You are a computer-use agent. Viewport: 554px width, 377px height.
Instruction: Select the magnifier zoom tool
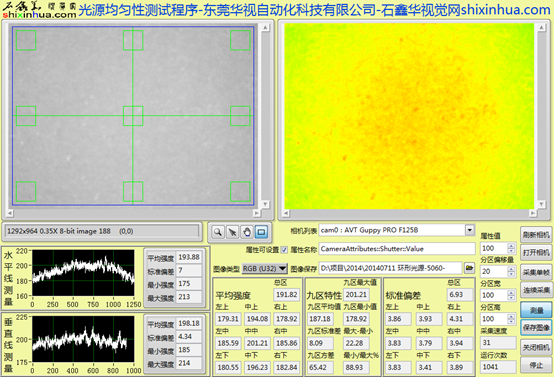218,232
